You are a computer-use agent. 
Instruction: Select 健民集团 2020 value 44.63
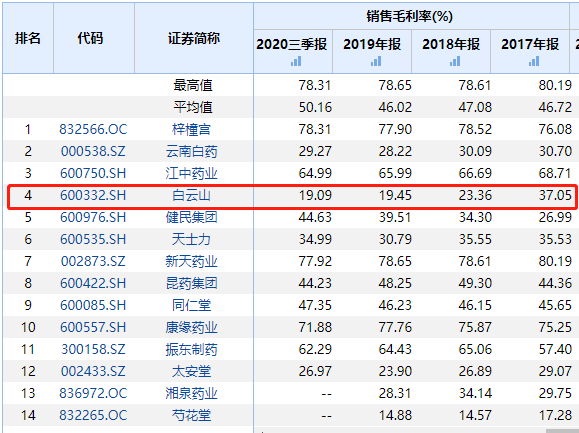(x=315, y=217)
